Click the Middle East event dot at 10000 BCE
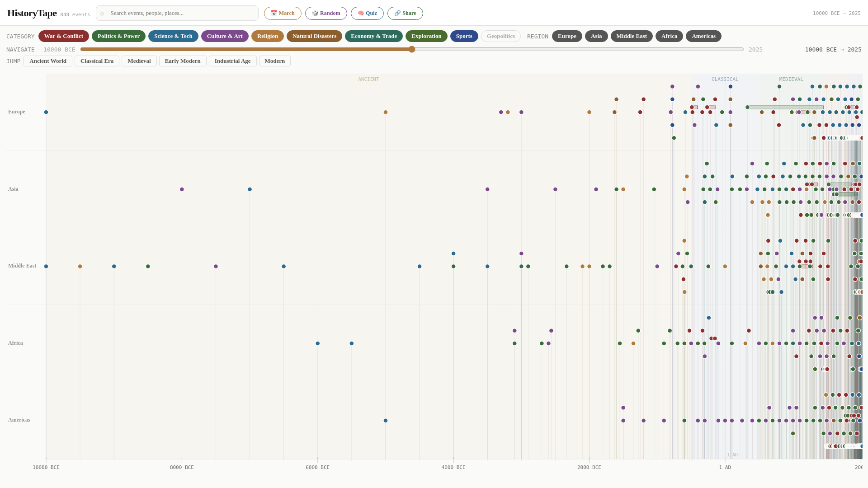 [46, 267]
